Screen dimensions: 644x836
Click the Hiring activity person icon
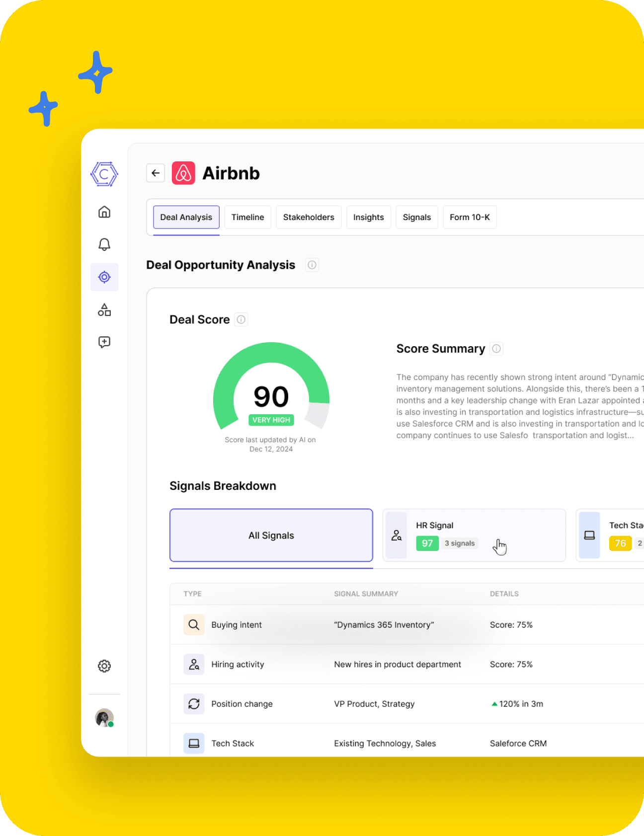pyautogui.click(x=194, y=665)
